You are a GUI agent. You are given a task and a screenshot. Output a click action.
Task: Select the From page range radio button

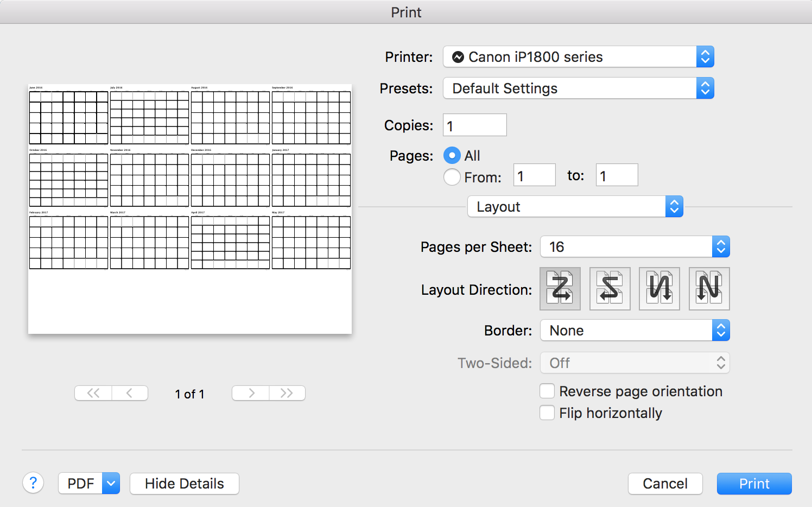pos(452,177)
